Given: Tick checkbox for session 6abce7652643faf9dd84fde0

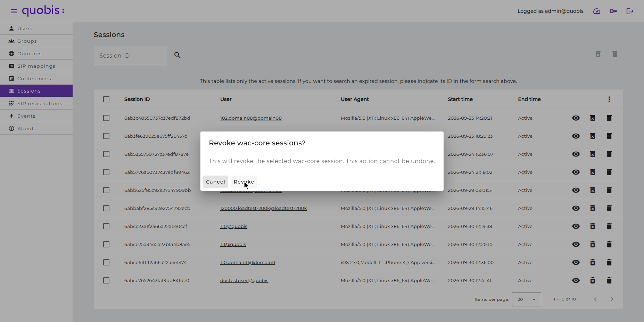Looking at the screenshot, I should tap(106, 280).
